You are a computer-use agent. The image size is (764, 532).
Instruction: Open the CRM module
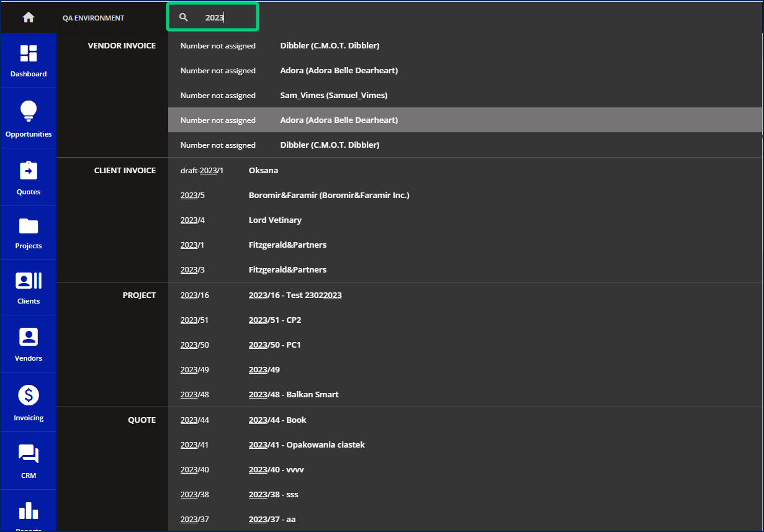pos(29,461)
